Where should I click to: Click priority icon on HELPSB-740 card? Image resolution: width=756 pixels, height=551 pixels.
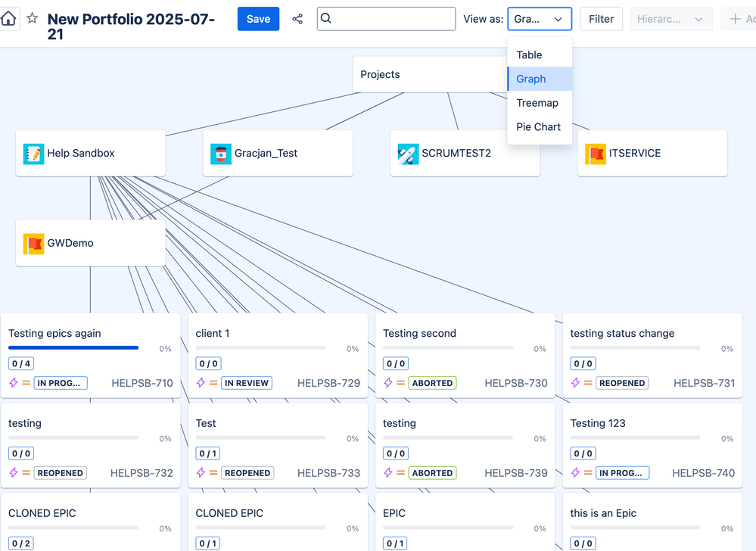click(x=588, y=473)
